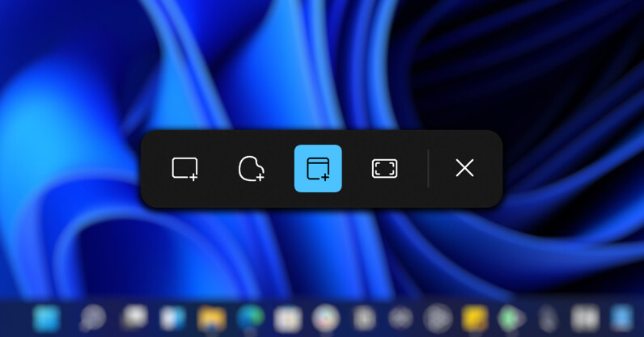Click the green play-shaped taskbar icon

tap(511, 318)
